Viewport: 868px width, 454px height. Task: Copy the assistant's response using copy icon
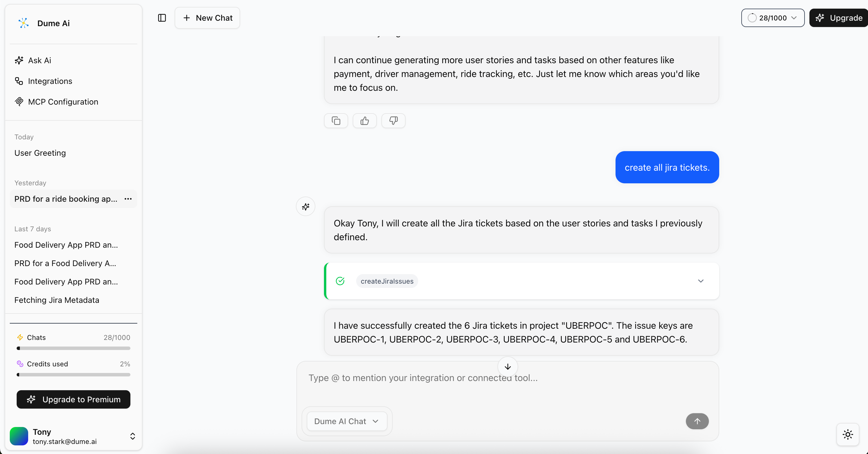[x=335, y=121]
